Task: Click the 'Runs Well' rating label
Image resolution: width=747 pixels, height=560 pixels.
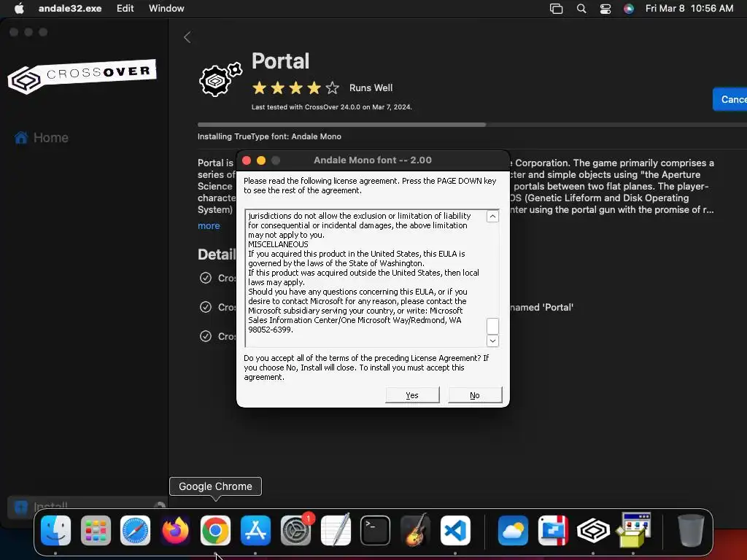Action: (371, 88)
